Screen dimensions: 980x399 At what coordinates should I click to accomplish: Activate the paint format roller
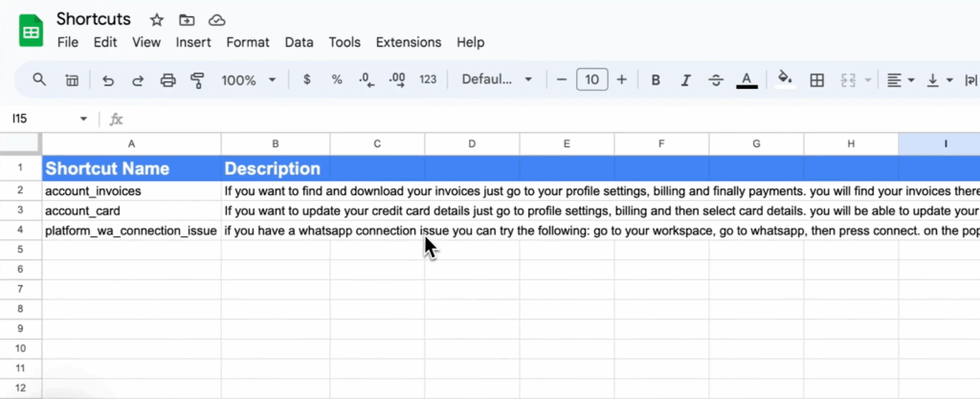click(198, 80)
